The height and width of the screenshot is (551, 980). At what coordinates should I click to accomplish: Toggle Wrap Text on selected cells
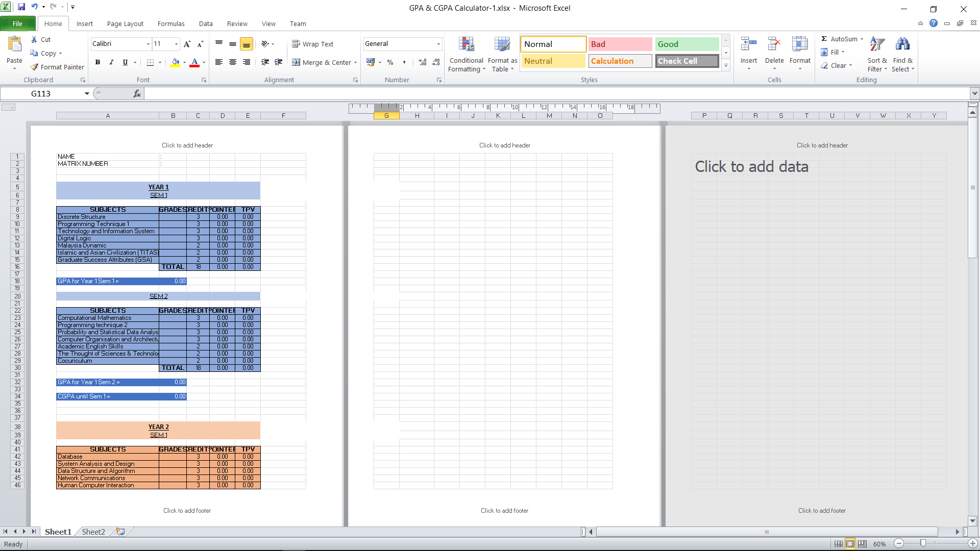coord(312,44)
